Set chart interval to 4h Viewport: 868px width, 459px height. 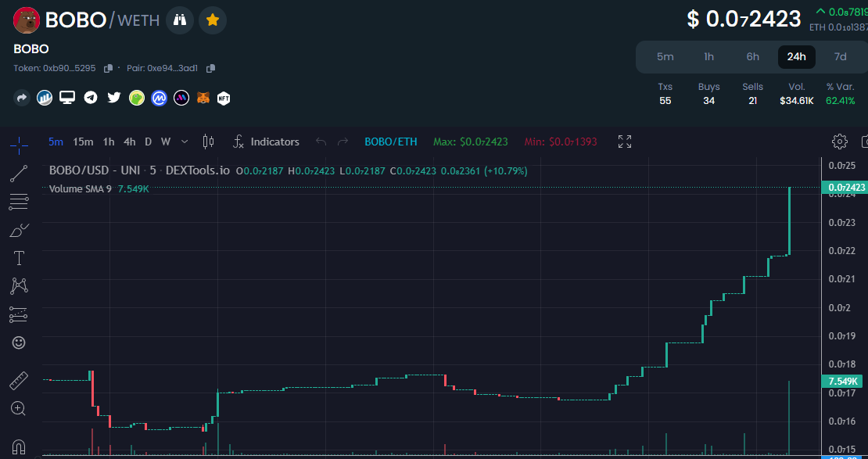130,142
